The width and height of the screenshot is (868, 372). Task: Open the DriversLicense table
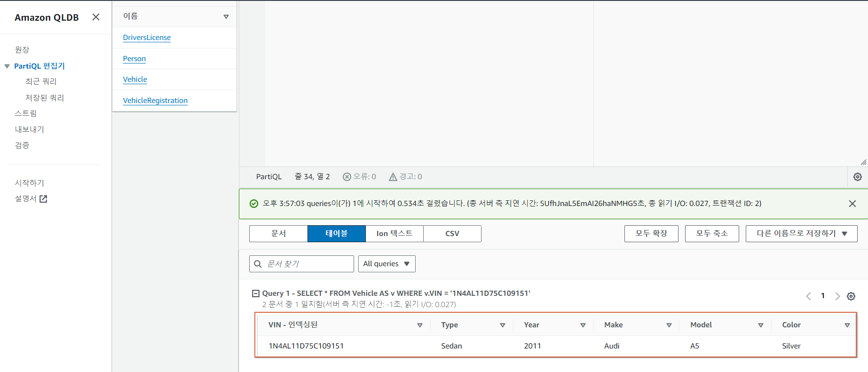pos(147,38)
